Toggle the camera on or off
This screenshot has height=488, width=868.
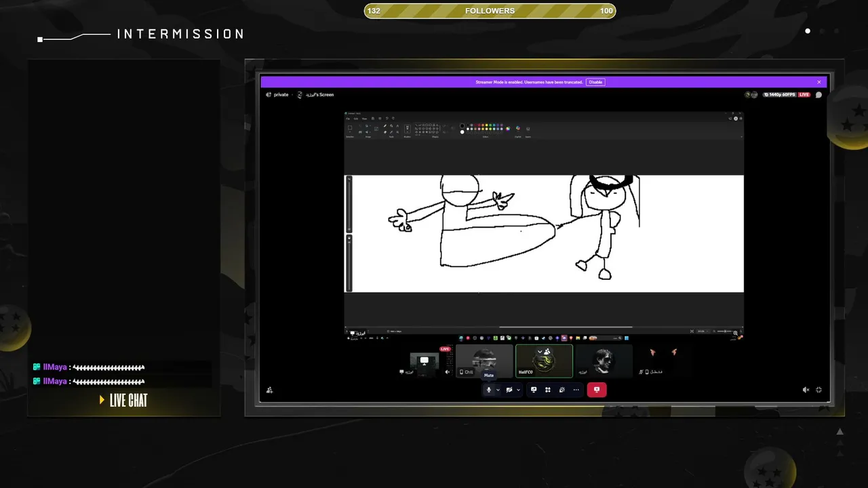click(509, 390)
